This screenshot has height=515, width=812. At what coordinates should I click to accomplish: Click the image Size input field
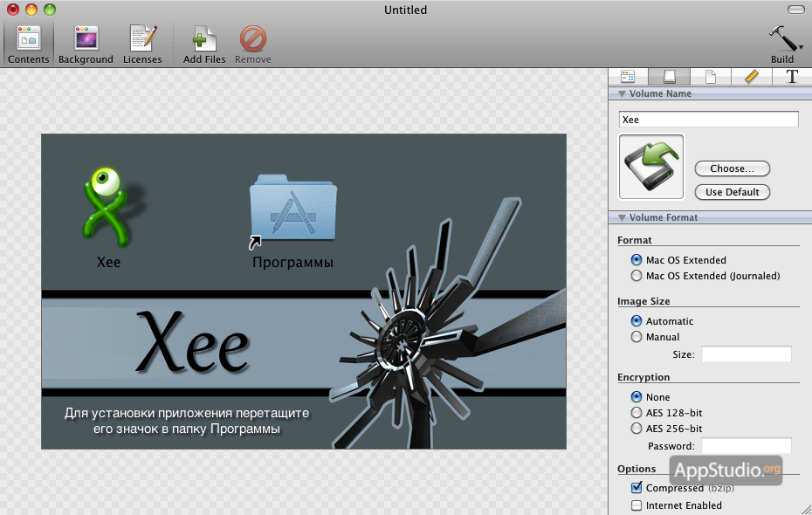point(747,354)
